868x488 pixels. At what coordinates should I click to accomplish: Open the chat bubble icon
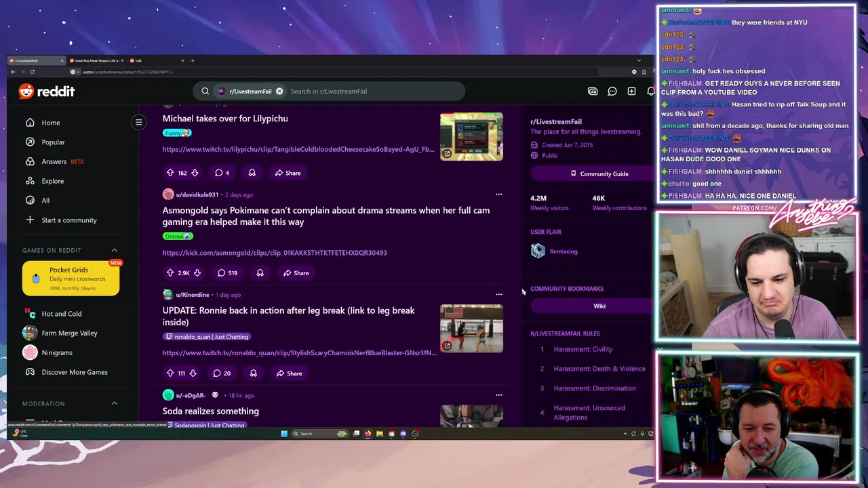612,91
